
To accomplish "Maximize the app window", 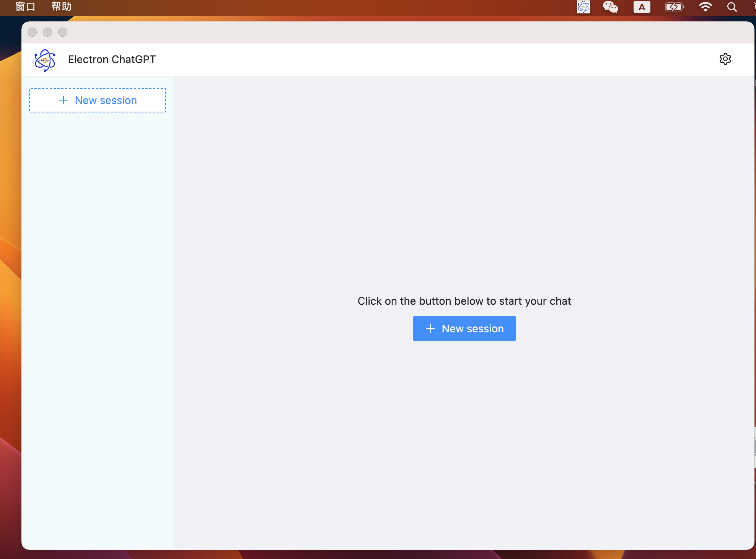I will coord(63,32).
